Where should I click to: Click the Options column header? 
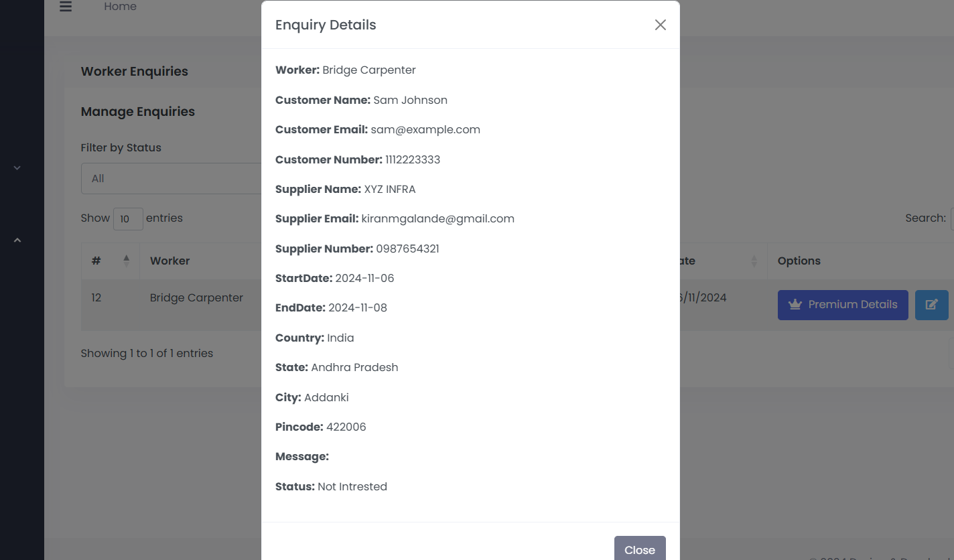click(799, 261)
